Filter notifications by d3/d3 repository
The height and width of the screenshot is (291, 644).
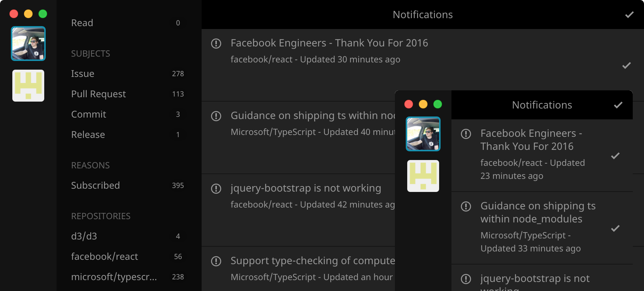click(x=129, y=236)
